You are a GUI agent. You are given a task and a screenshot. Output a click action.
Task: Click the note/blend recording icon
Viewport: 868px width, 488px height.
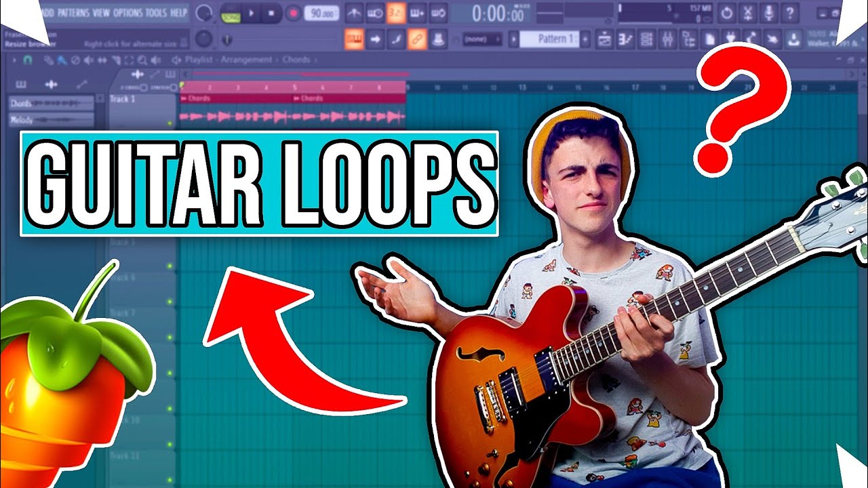[396, 39]
